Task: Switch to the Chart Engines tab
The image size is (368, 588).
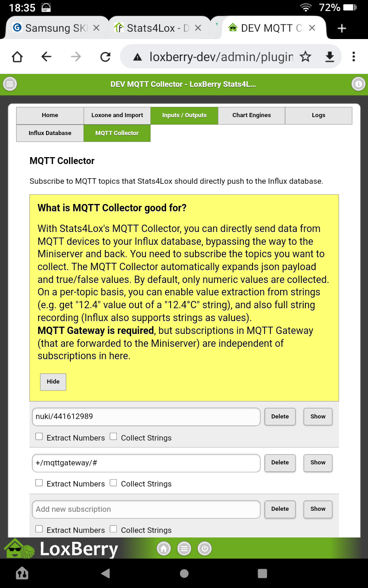Action: pos(252,115)
